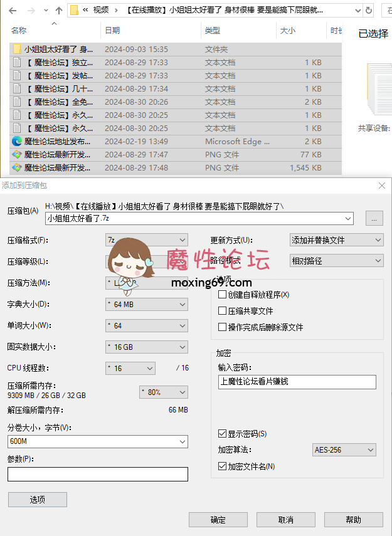Check 操作完成后删除源文件 option
Viewport: 392px width, 536px height.
point(222,327)
